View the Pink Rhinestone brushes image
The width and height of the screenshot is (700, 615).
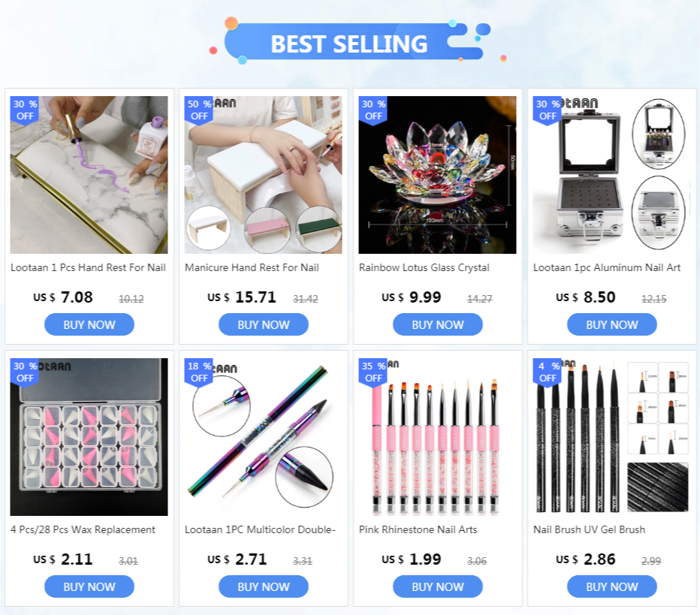click(x=437, y=437)
